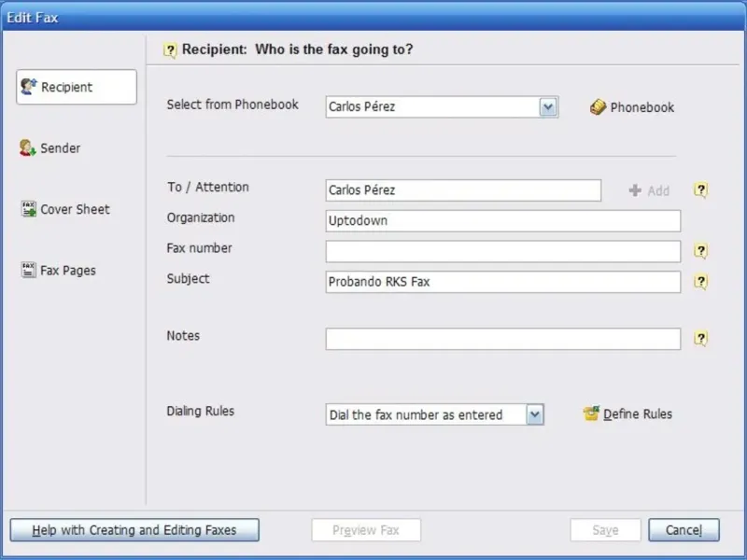This screenshot has width=747, height=560.
Task: Click the Define Rules icon
Action: pos(591,413)
